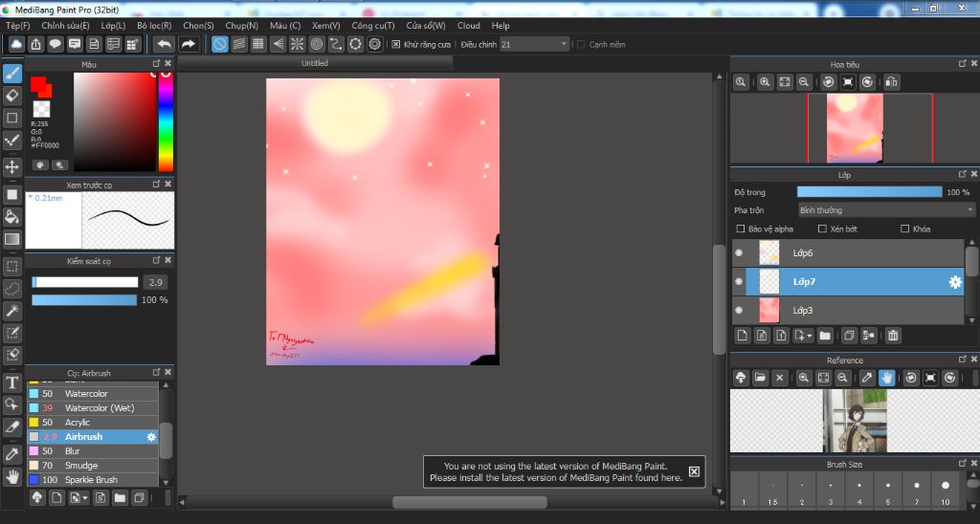Click the horizontal canvas scrollbar
Screen dimensions: 980x524
tap(469, 502)
